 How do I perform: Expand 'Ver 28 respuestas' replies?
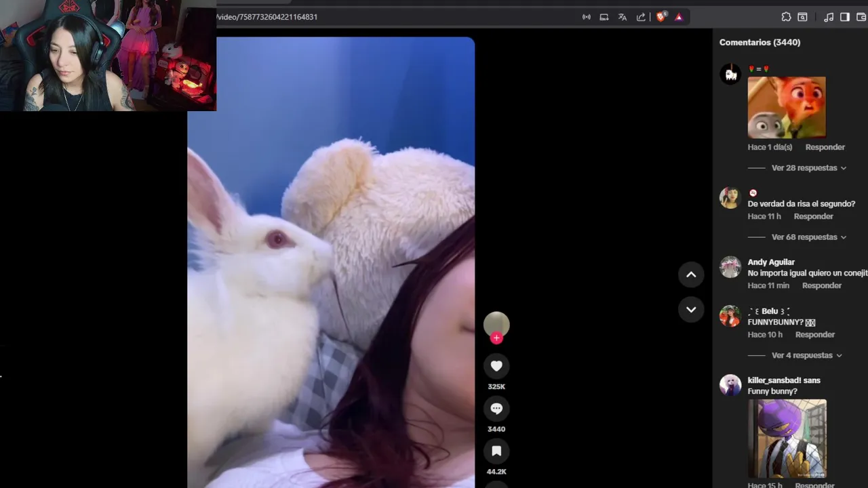coord(808,168)
